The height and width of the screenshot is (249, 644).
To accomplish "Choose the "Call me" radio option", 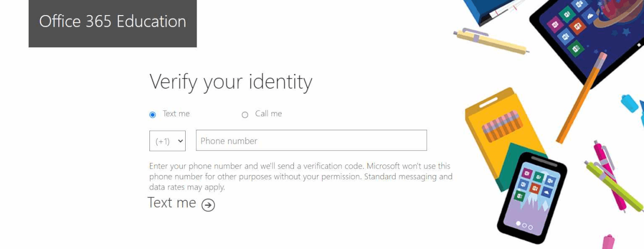I will pos(245,115).
